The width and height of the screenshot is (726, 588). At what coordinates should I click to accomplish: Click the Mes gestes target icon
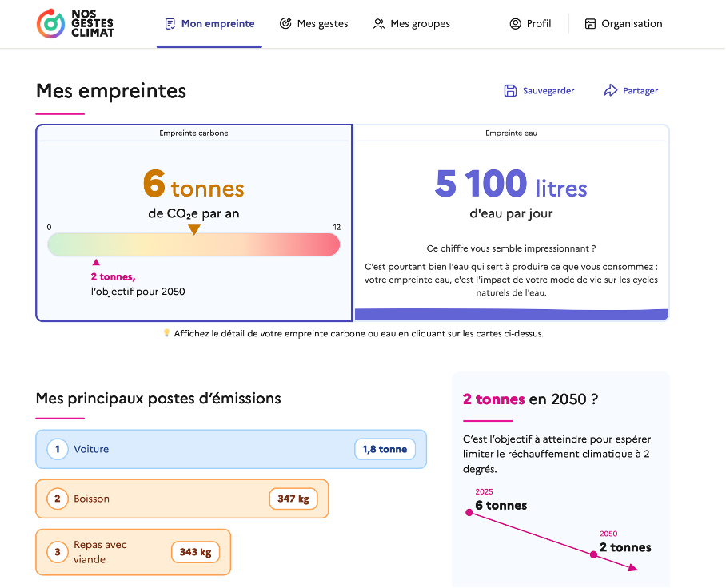(x=285, y=24)
